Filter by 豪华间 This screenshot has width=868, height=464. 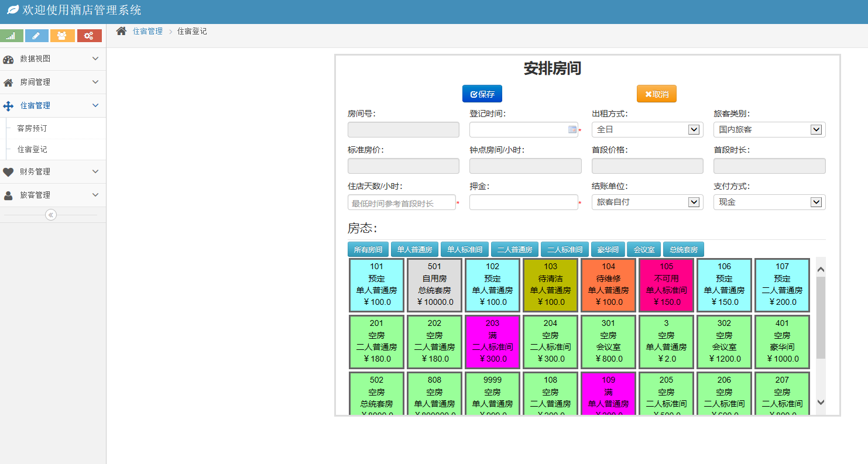[x=608, y=249]
